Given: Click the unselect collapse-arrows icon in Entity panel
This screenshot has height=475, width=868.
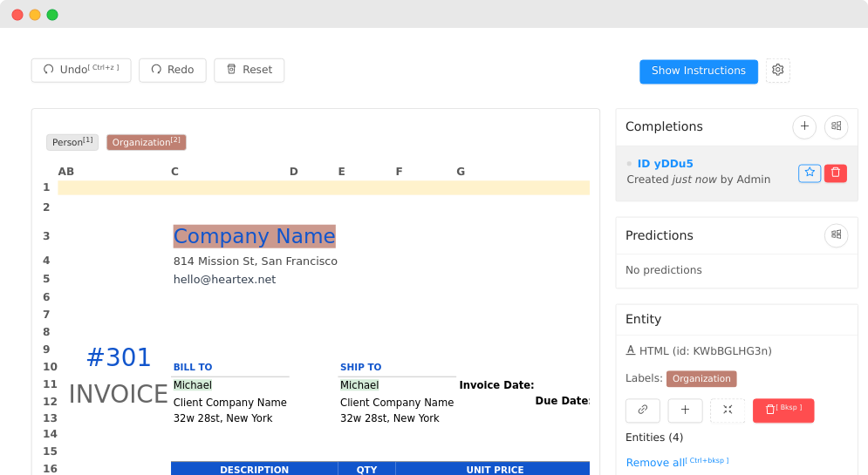Looking at the screenshot, I should pyautogui.click(x=728, y=410).
